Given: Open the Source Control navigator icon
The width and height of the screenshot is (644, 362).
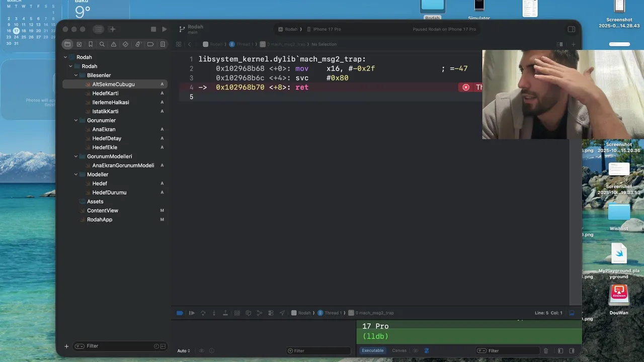Looking at the screenshot, I should (79, 44).
